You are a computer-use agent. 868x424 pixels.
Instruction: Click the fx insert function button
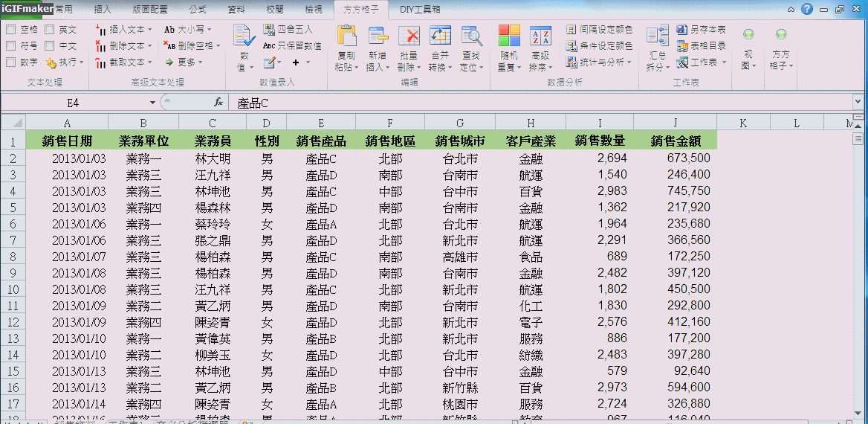coord(218,103)
